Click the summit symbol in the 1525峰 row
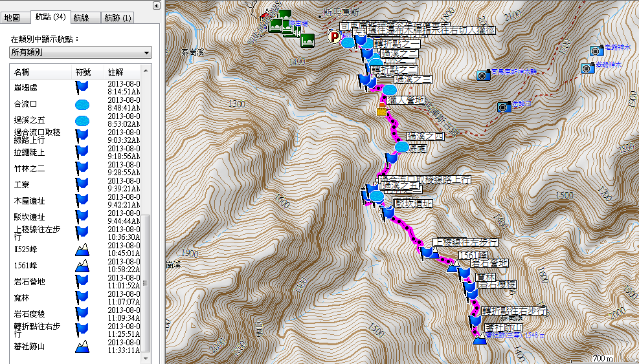Image resolution: width=639 pixels, height=364 pixels. point(82,249)
